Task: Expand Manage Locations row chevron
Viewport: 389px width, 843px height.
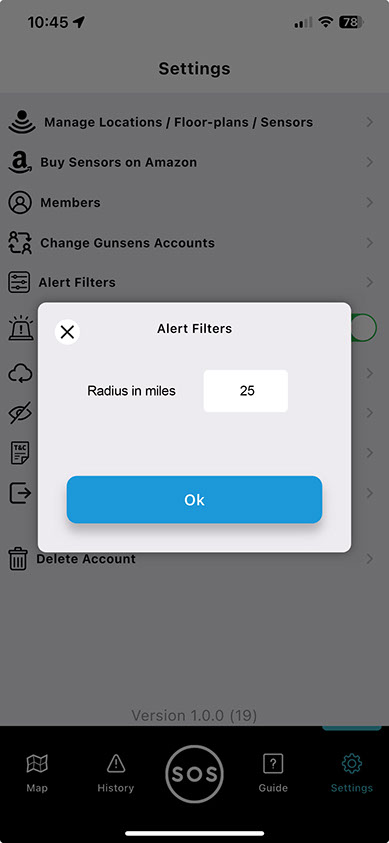Action: point(370,123)
